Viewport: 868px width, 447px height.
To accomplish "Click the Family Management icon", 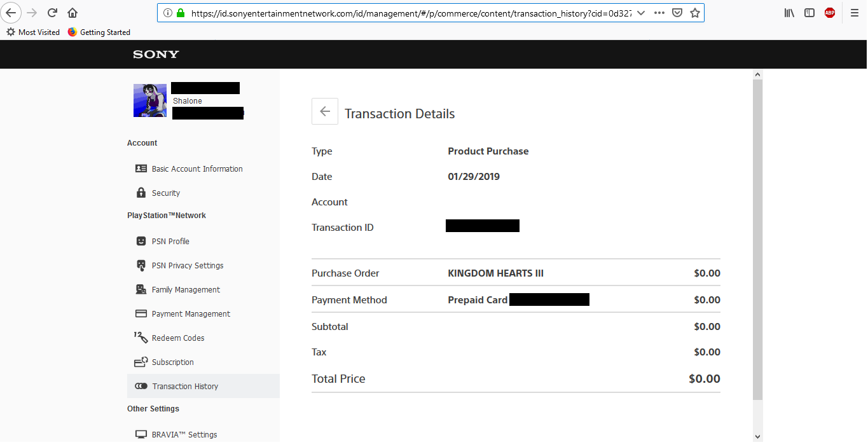I will (141, 289).
